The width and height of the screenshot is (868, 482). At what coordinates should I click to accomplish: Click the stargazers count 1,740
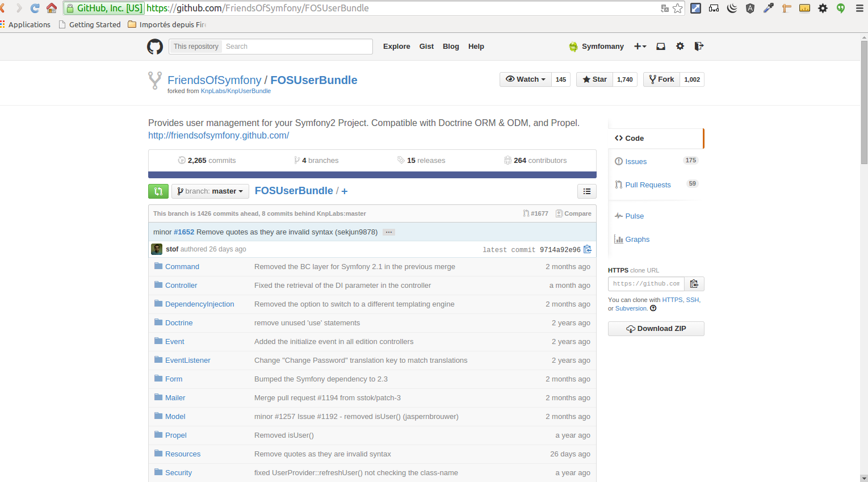(x=625, y=79)
